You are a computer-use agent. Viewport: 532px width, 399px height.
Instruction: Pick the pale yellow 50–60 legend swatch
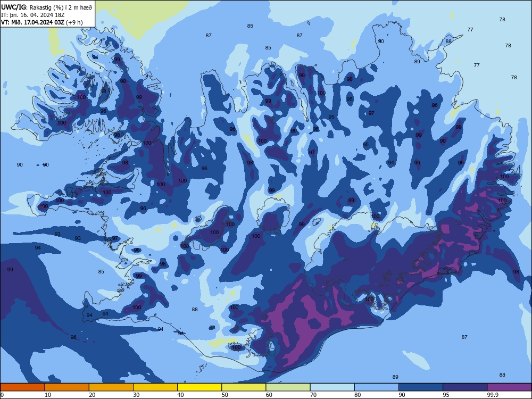pos(244,387)
